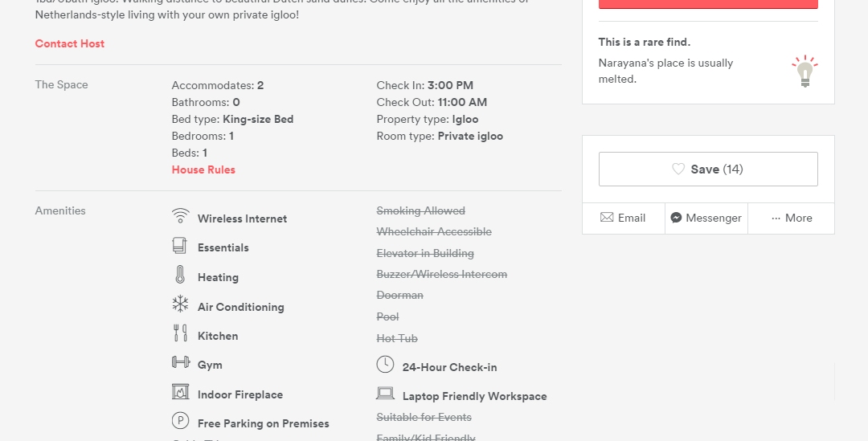Click the 24-Hour Check-in clock icon
Viewport: 868px width, 441px height.
(385, 365)
